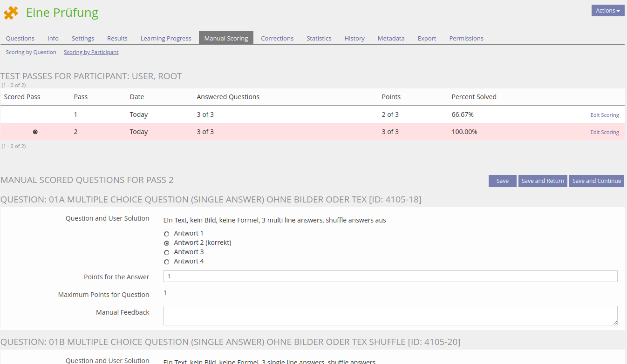
Task: Select the Antwort 4 radio button
Action: pyautogui.click(x=167, y=262)
